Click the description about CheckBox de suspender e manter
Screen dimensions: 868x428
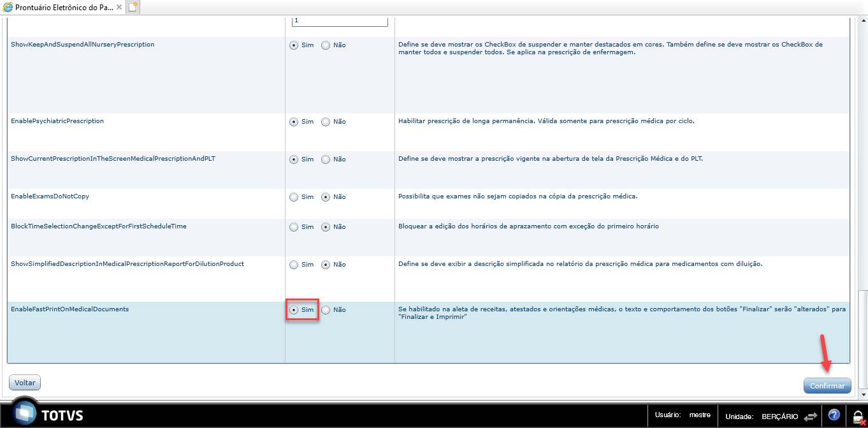coord(611,48)
